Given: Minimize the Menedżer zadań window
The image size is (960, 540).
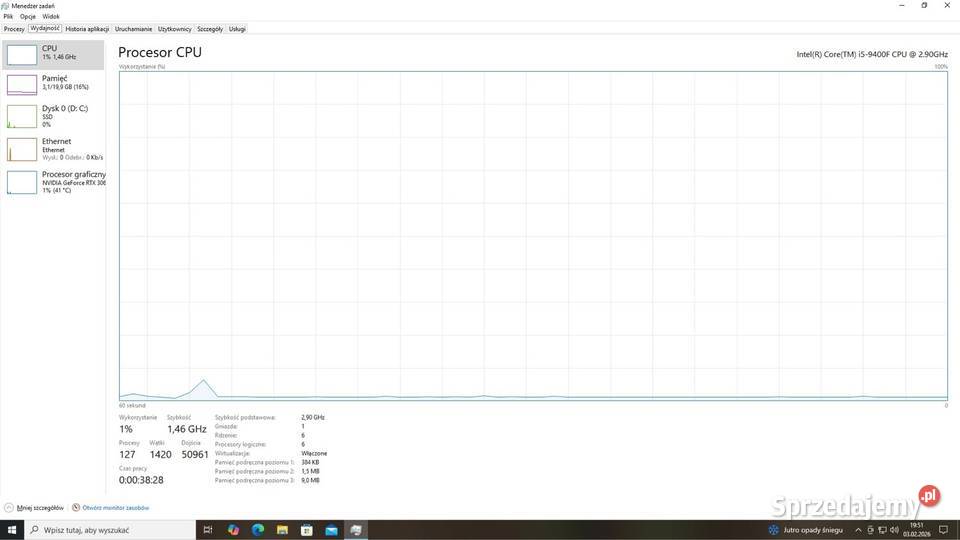Looking at the screenshot, I should (902, 6).
